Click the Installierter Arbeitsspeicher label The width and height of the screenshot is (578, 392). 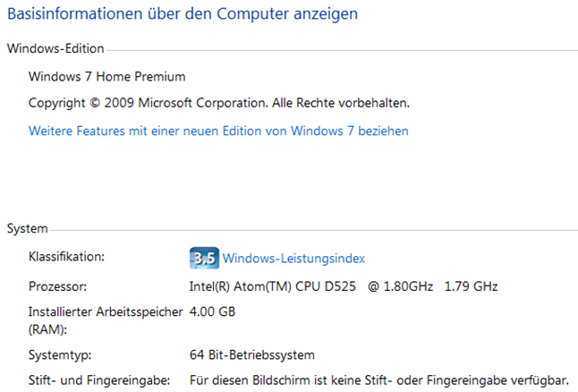106,312
